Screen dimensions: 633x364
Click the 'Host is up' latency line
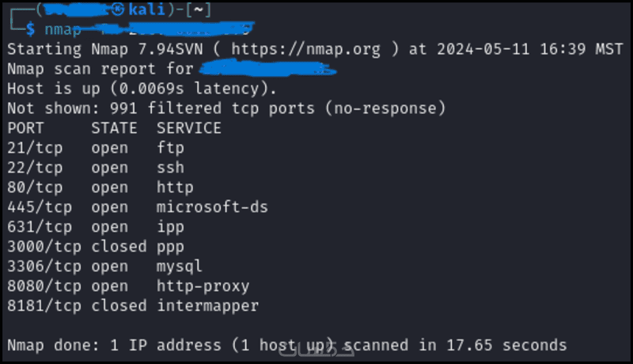tap(142, 88)
